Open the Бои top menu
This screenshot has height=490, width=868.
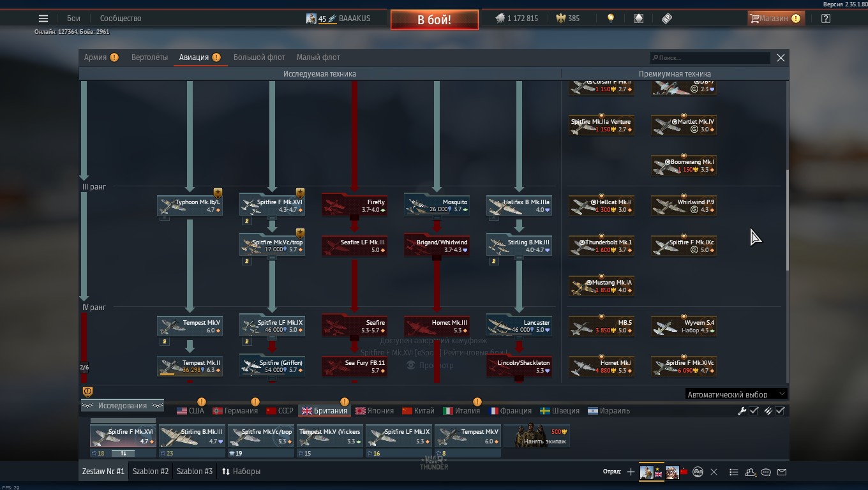pos(74,19)
